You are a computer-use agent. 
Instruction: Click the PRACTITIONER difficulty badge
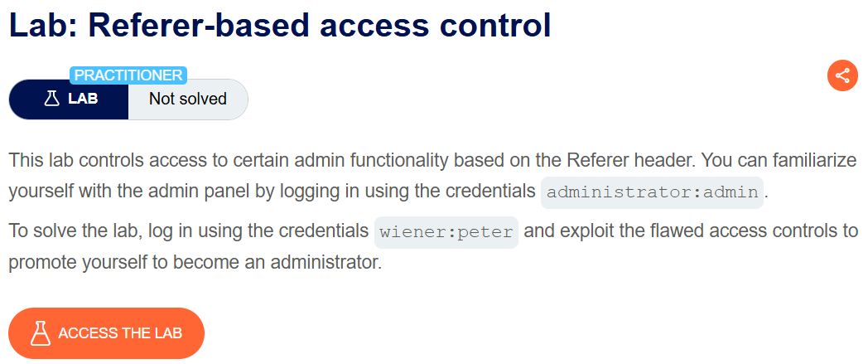click(128, 75)
